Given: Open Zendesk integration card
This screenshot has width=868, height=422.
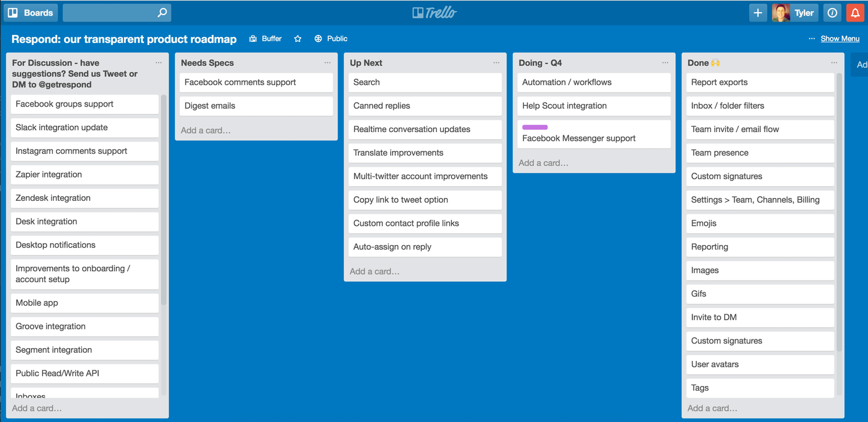Looking at the screenshot, I should [84, 198].
